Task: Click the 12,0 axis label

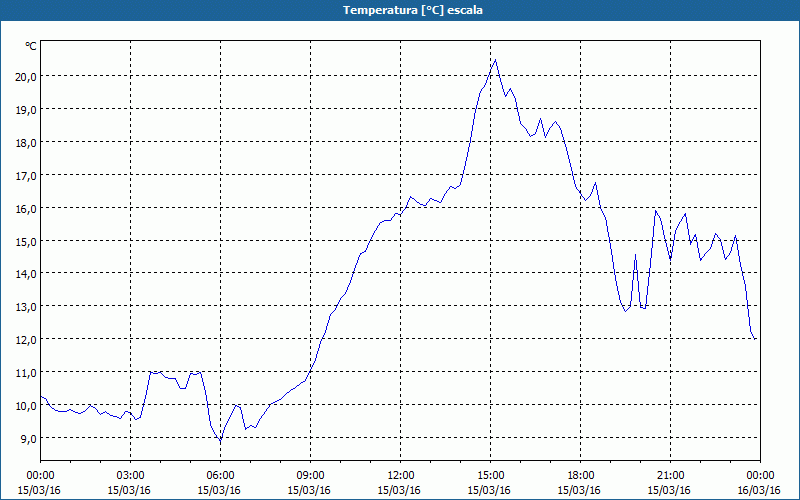Action: pyautogui.click(x=26, y=340)
